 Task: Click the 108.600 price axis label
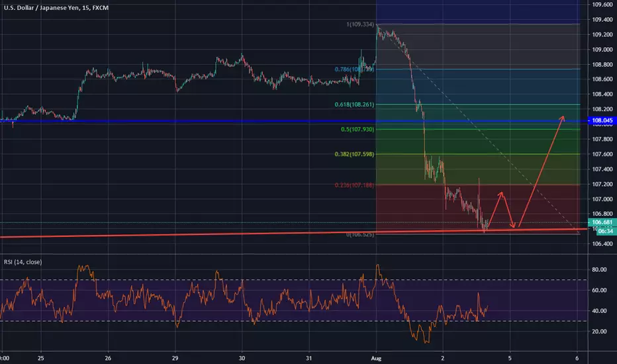tap(602, 79)
